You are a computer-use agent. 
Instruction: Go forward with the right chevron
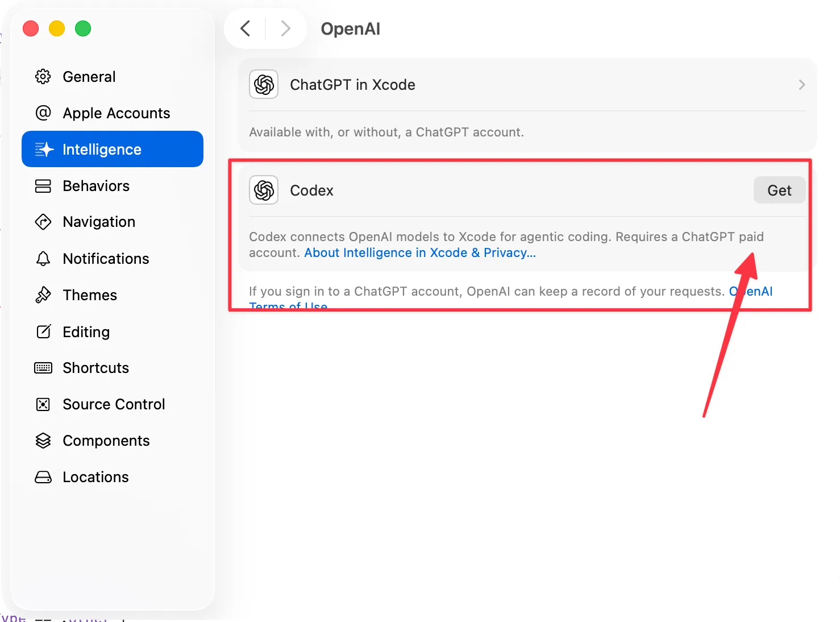coord(285,28)
